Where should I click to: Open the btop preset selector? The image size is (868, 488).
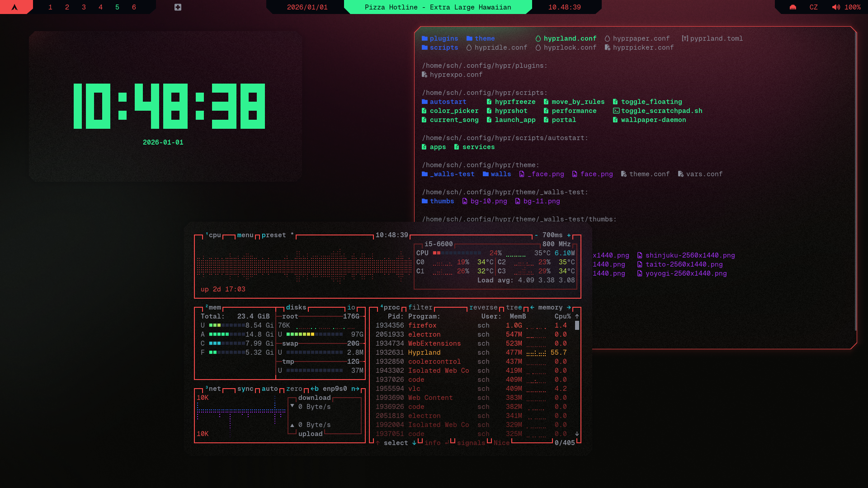point(274,235)
